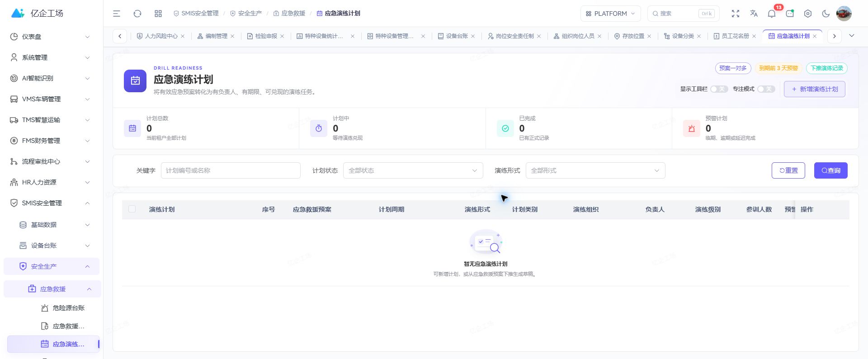Close the 人力风险中心 tab

183,36
